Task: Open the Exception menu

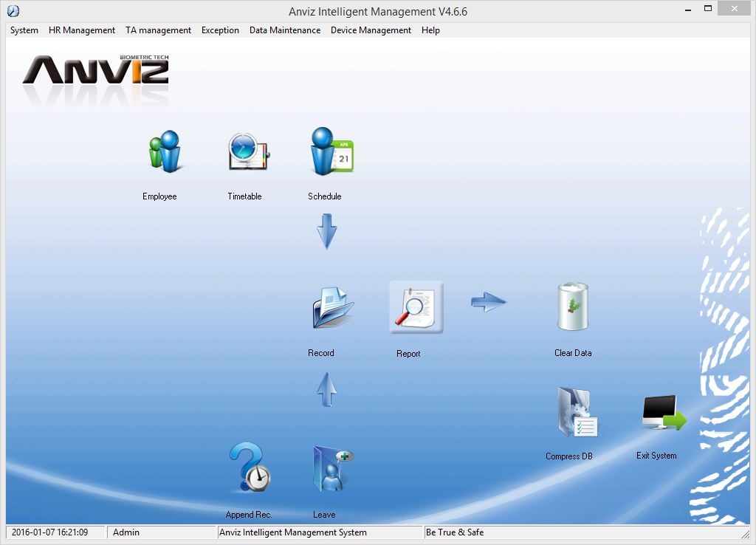Action: (x=220, y=30)
